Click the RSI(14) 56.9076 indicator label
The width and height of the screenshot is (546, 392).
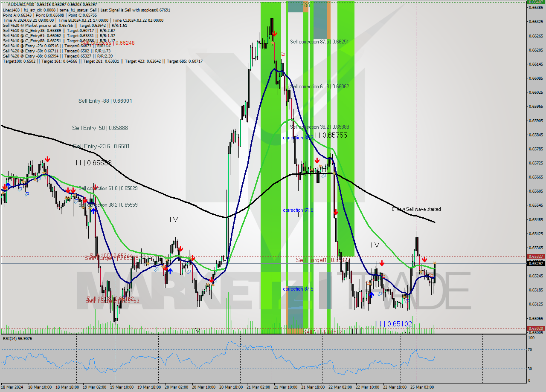[17, 339]
